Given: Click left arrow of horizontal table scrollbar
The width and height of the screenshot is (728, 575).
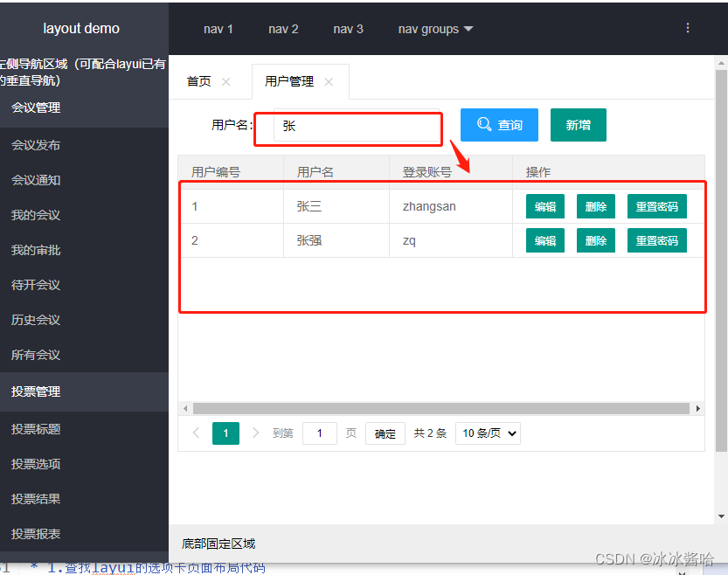Looking at the screenshot, I should [x=185, y=408].
